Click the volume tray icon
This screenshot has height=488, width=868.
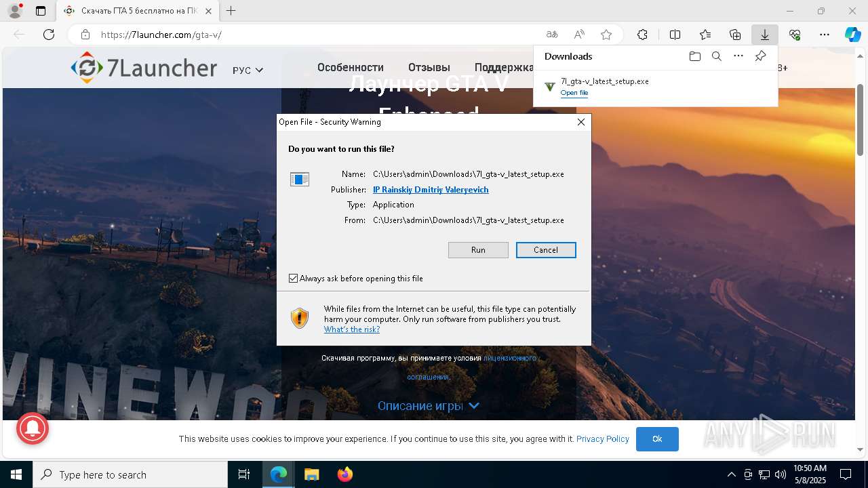pos(781,474)
